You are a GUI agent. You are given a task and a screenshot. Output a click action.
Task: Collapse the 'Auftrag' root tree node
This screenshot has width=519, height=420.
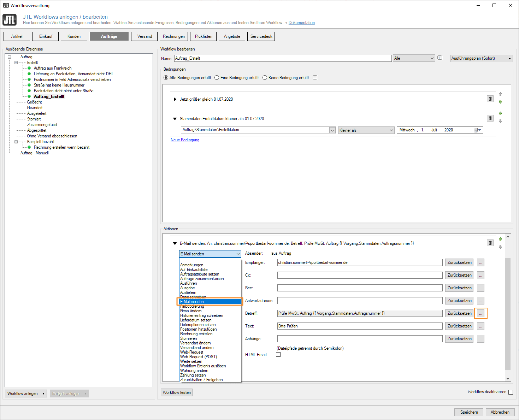tap(10, 57)
